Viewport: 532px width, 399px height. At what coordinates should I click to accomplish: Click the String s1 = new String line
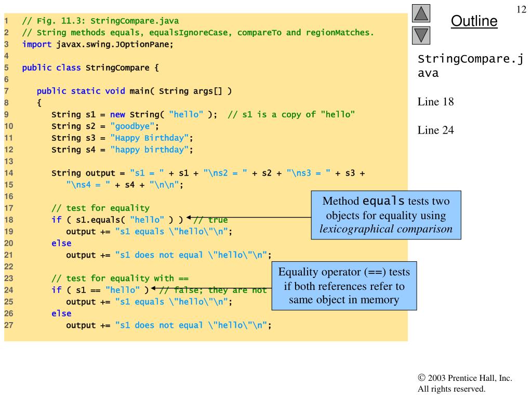click(x=203, y=114)
